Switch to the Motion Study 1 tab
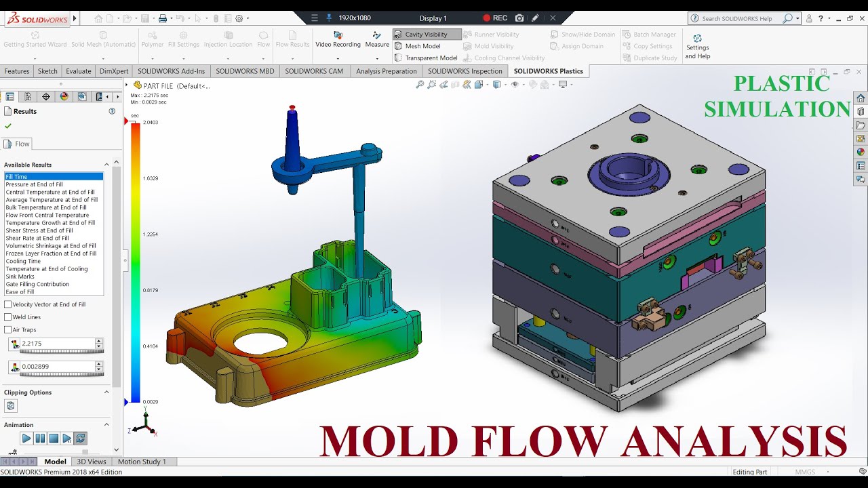 (x=142, y=462)
